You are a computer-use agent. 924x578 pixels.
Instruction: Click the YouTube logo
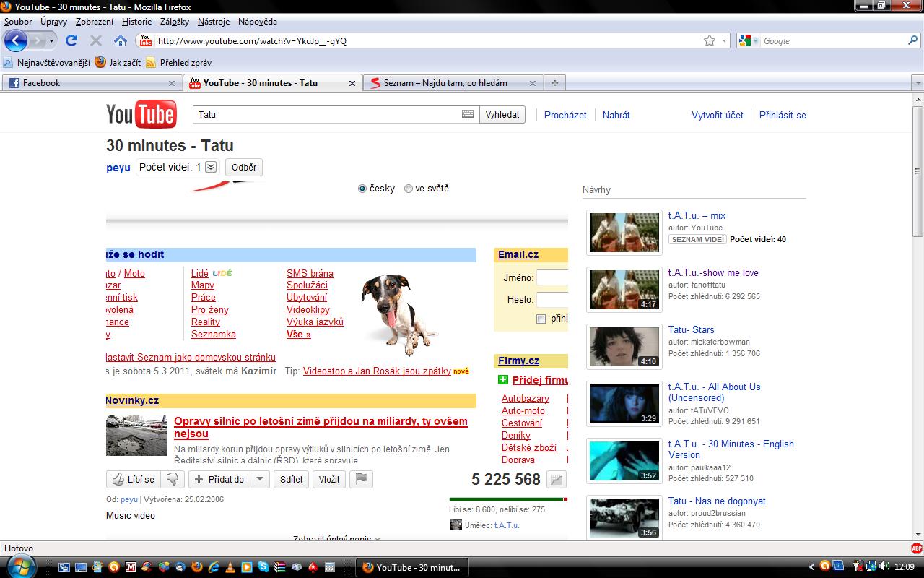tap(141, 115)
